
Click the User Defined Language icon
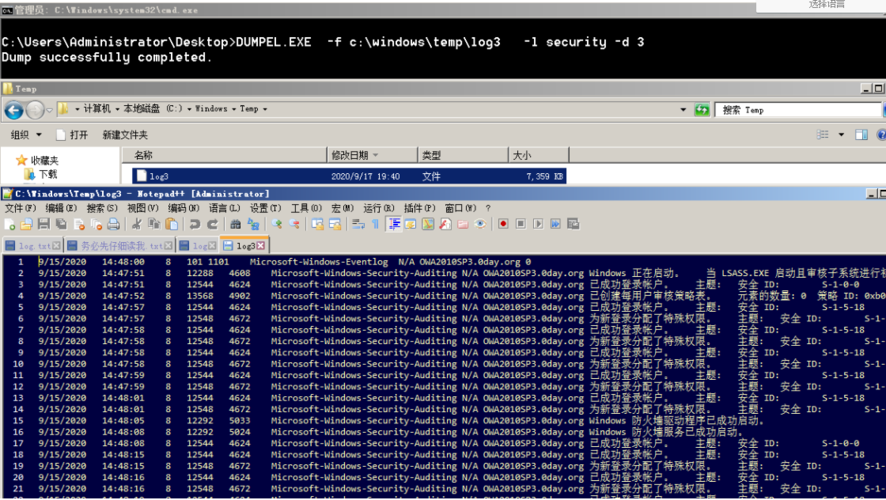pyautogui.click(x=411, y=224)
